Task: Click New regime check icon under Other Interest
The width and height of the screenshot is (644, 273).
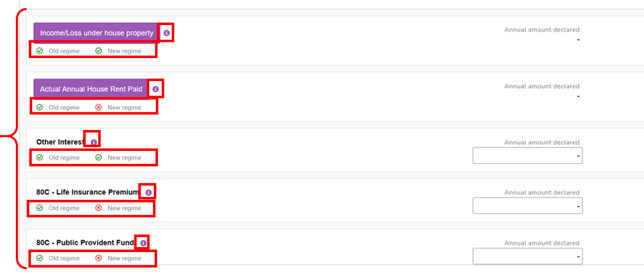Action: click(99, 158)
